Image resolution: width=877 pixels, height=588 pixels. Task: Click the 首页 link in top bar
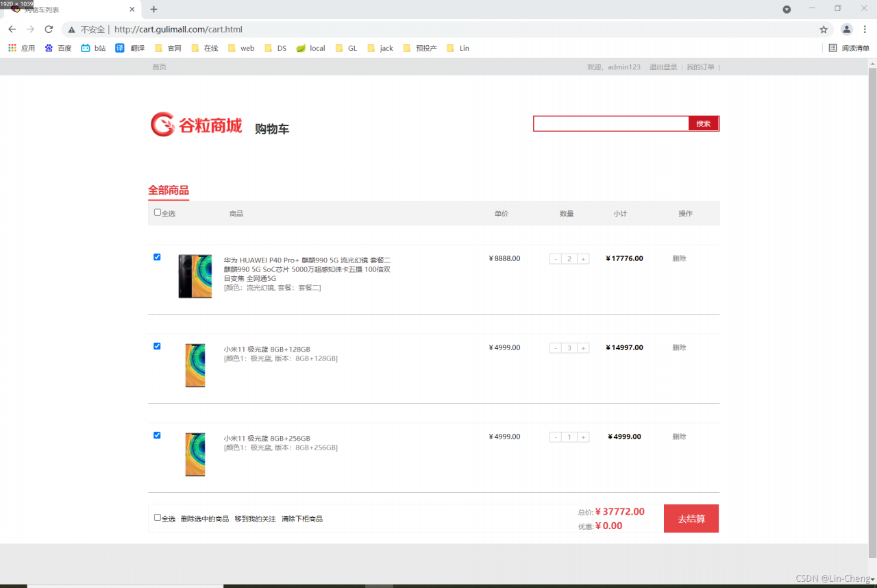click(159, 67)
